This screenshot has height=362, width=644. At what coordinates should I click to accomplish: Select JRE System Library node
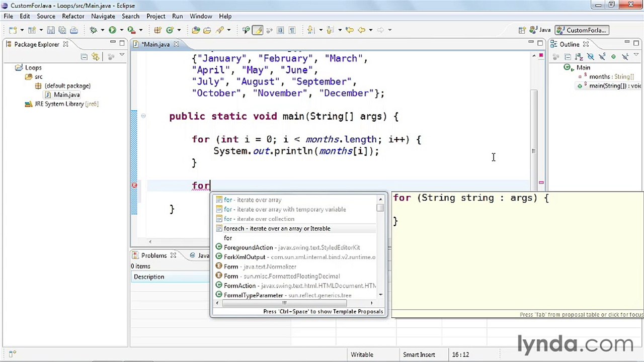coord(61,104)
